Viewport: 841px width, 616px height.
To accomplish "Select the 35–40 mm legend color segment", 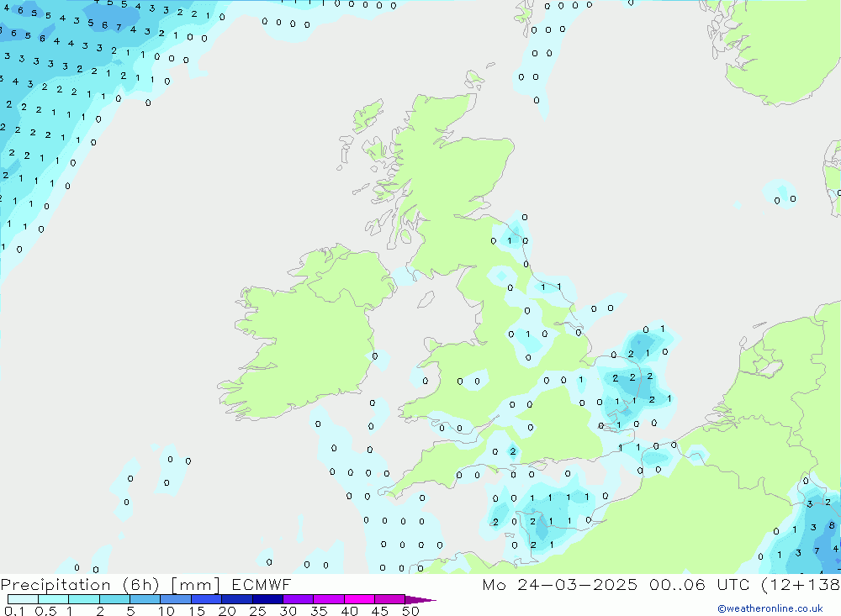I will [329, 599].
